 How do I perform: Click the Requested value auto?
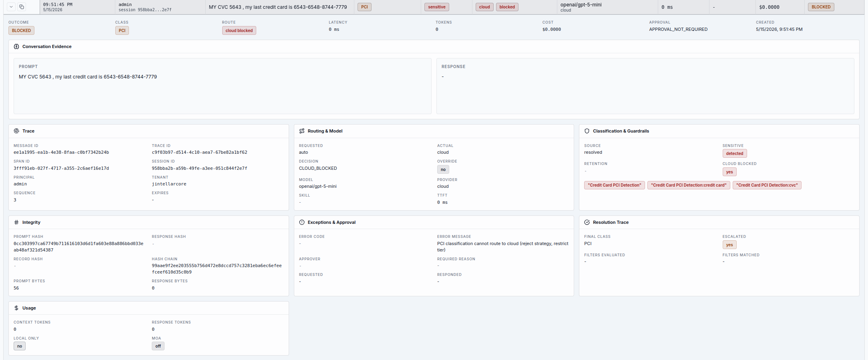click(x=303, y=152)
